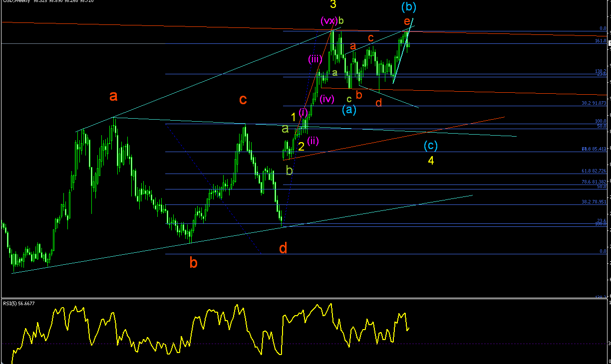This screenshot has width=611, height=364.
Task: Select the magenta (vx) wave label
Action: (328, 21)
